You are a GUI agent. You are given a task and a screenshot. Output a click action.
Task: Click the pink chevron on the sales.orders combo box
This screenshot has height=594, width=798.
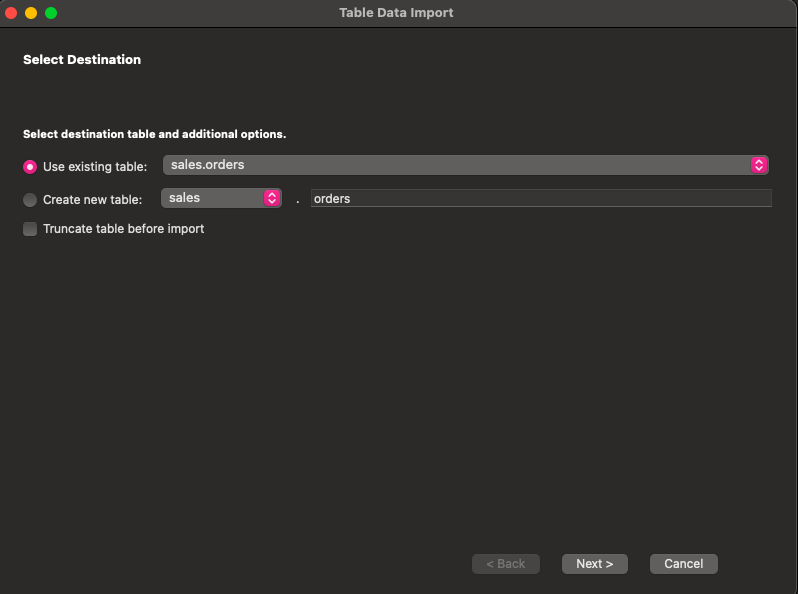pos(759,165)
